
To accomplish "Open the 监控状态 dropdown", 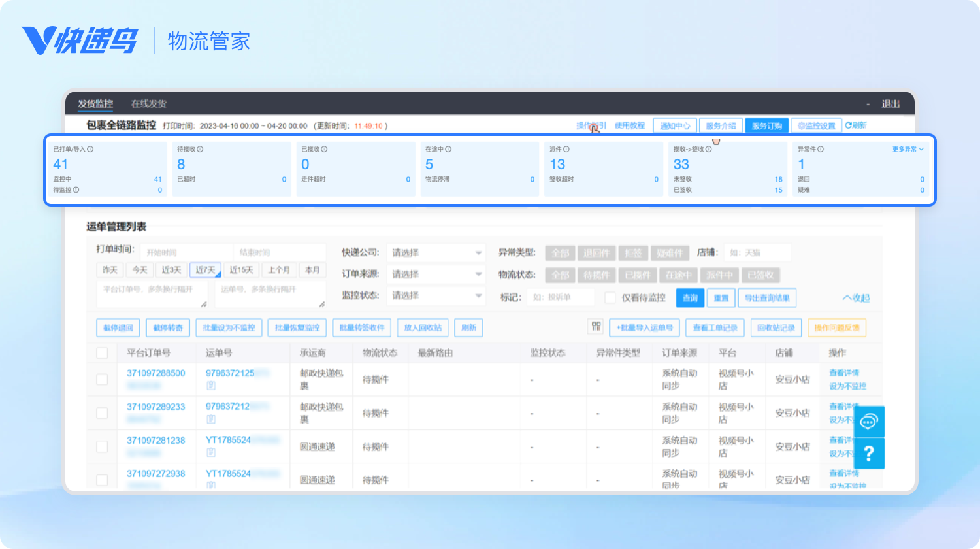I will click(436, 296).
